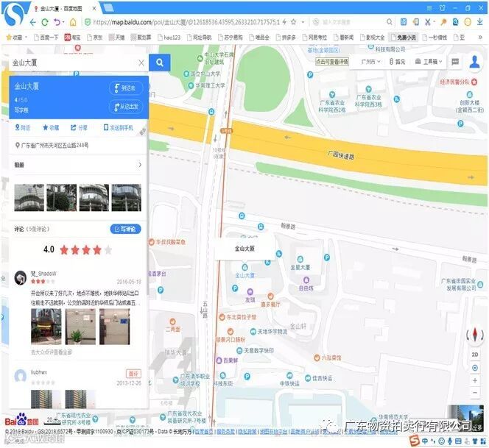Expand the 相册 album row arrow
This screenshot has width=489, height=448.
(140, 165)
